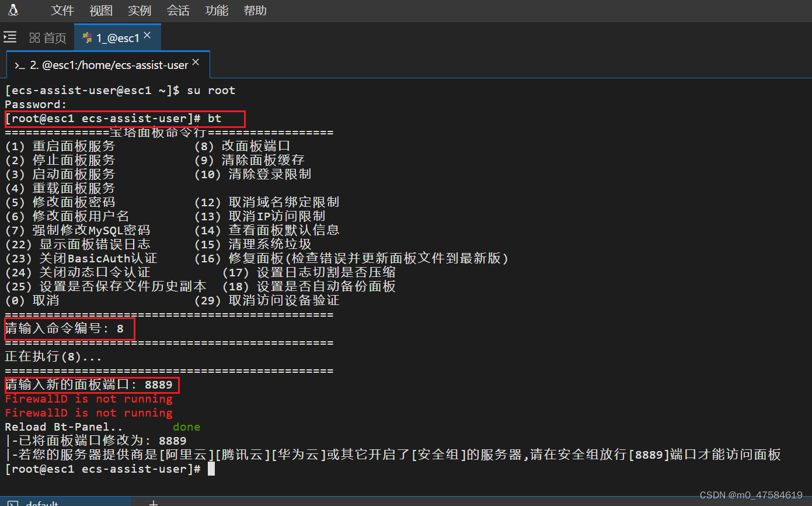812x506 pixels.
Task: Click the 'Password:' prompt line
Action: 36,105
